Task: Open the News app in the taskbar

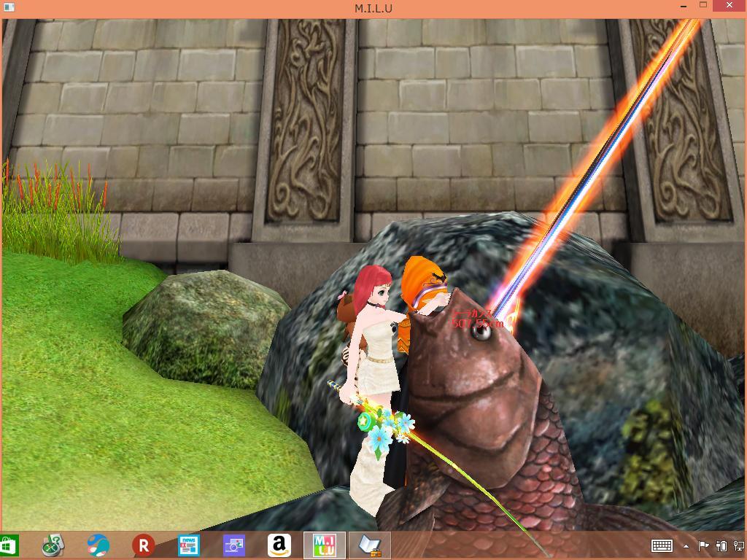Action: 189,545
